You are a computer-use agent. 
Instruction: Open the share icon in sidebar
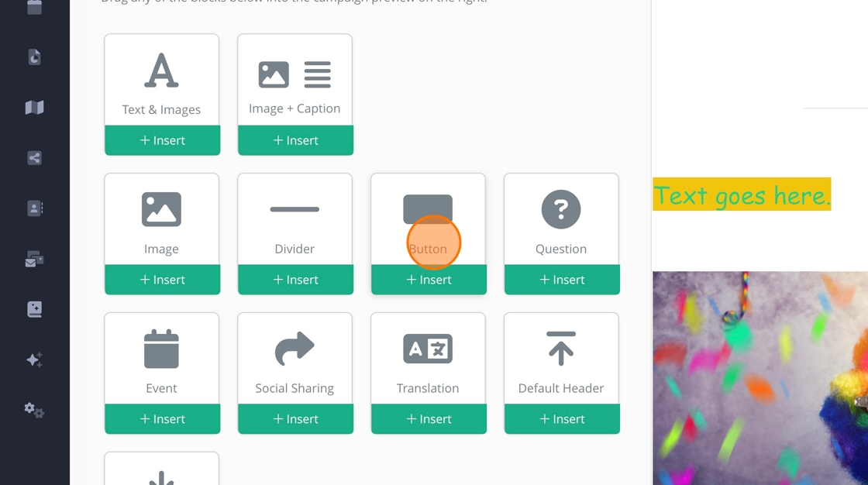(34, 158)
